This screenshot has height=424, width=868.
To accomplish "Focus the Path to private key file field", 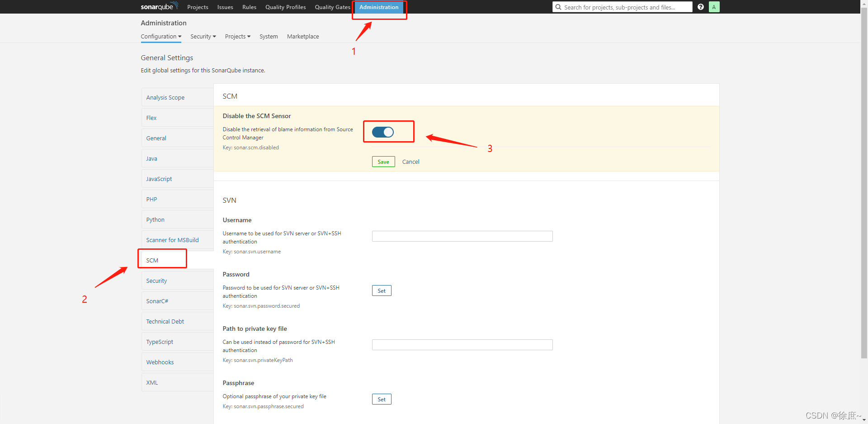I will (462, 345).
